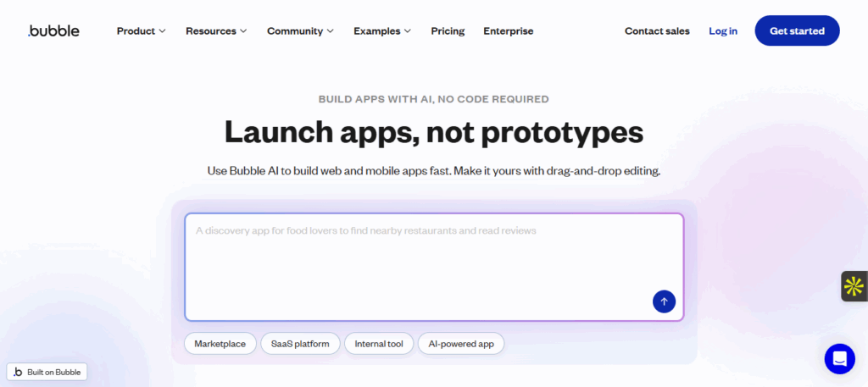The height and width of the screenshot is (387, 868).
Task: Expand the Product dropdown menu
Action: [141, 31]
